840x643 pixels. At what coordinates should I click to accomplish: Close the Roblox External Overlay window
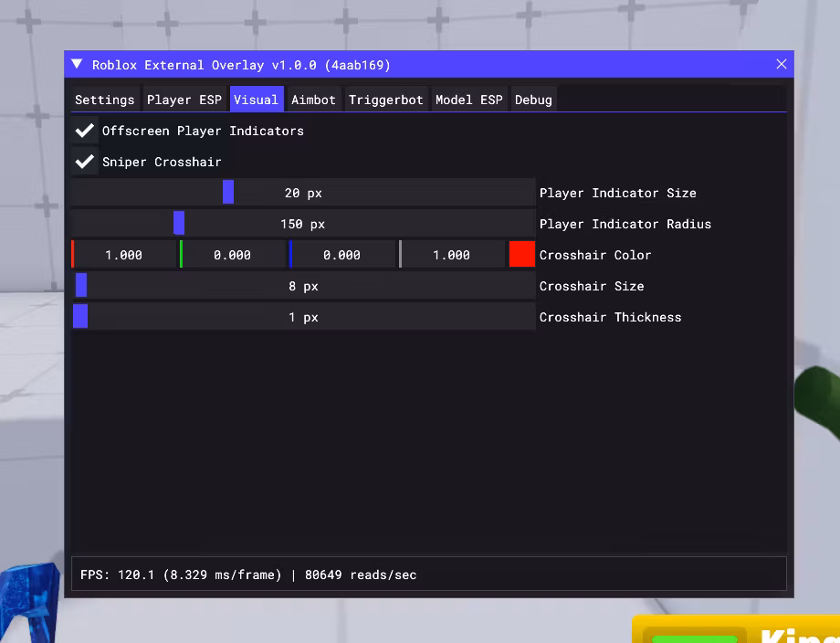point(781,64)
